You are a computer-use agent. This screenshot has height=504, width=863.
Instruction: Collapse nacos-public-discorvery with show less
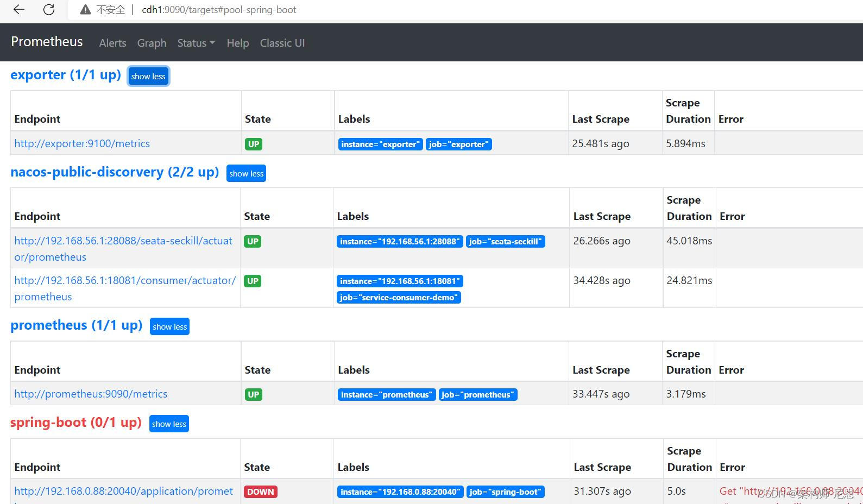tap(246, 173)
